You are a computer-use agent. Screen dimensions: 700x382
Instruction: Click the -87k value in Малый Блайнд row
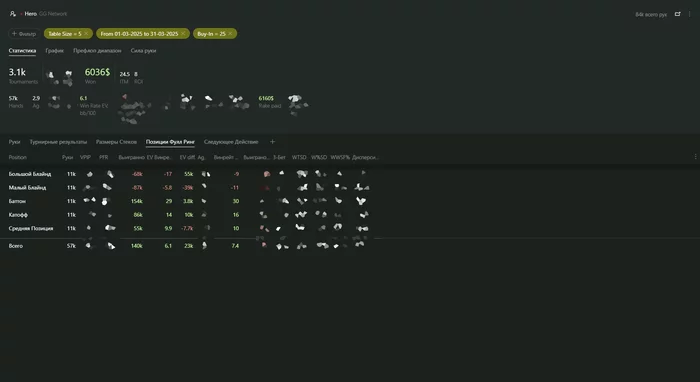tap(137, 187)
